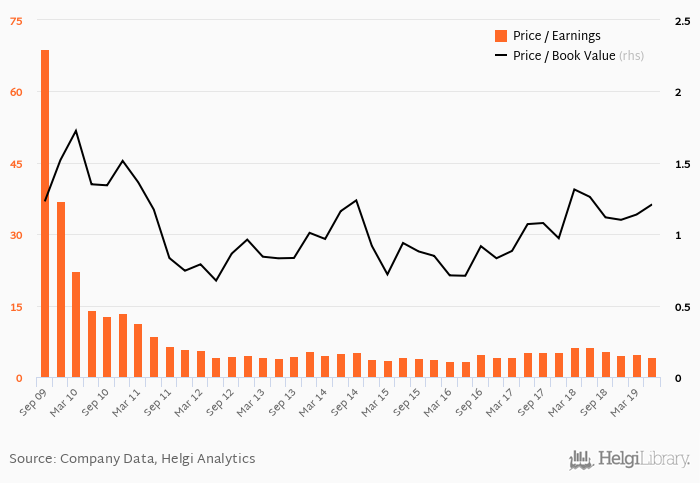Click the Sep 12 x-axis label
The image size is (700, 483).
[x=220, y=402]
